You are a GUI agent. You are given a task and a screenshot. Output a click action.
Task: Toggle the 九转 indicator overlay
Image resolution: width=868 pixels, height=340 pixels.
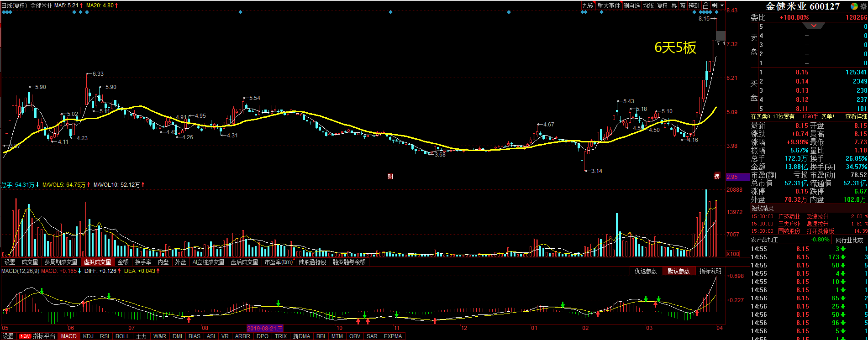[x=588, y=5]
